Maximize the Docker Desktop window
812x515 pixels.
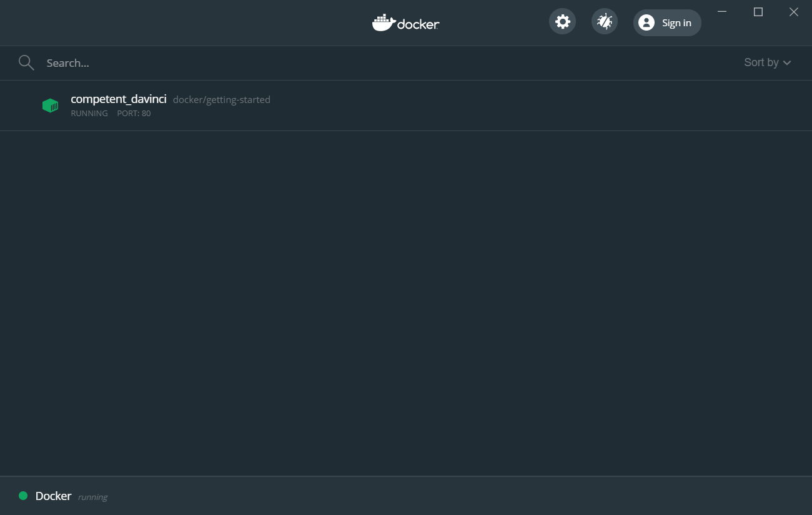pos(758,12)
